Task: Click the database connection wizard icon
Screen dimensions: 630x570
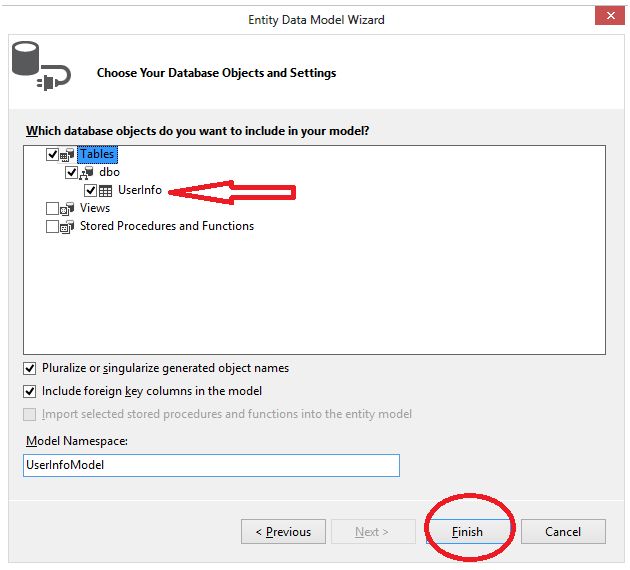Action: [41, 66]
